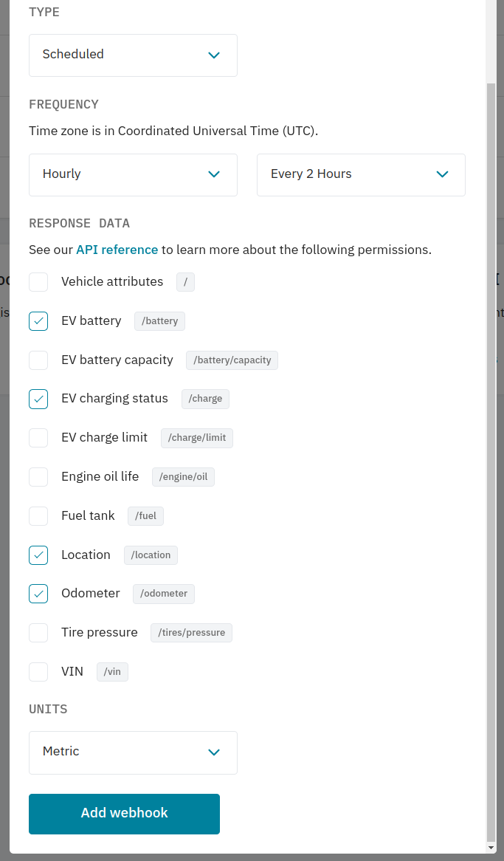The width and height of the screenshot is (504, 861).
Task: Enable the VIN checkbox
Action: click(38, 671)
